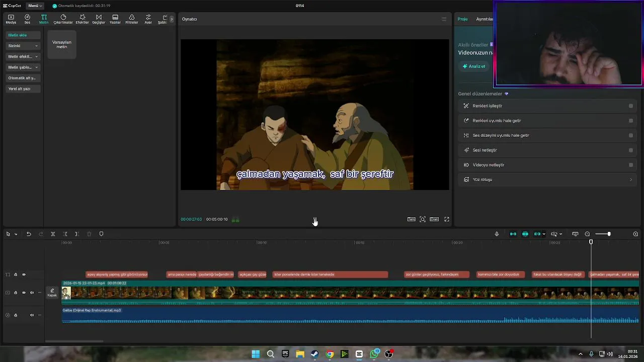This screenshot has height=362, width=644.
Task: Start voice recording with microphone icon
Action: (497, 234)
